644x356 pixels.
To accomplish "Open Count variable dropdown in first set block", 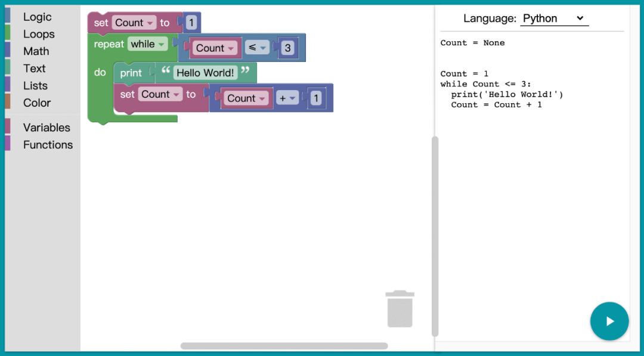I will pos(134,23).
